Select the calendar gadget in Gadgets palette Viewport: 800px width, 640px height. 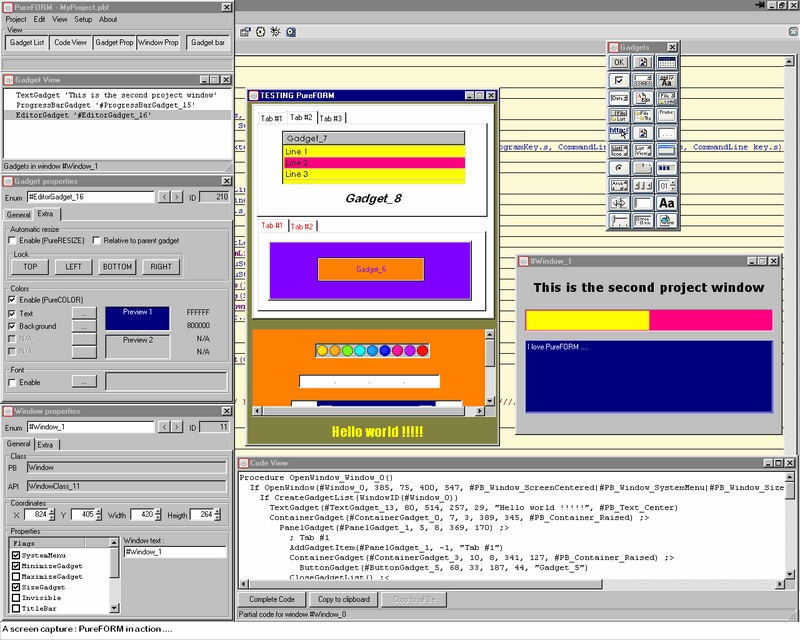[x=667, y=62]
